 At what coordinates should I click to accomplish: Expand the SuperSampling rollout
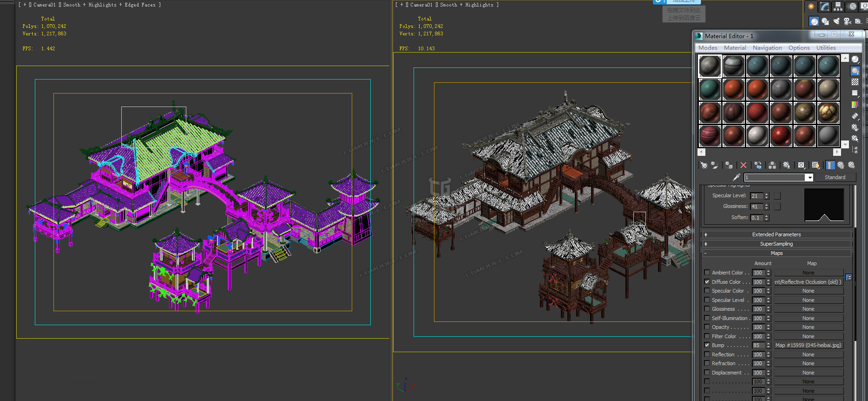(776, 244)
